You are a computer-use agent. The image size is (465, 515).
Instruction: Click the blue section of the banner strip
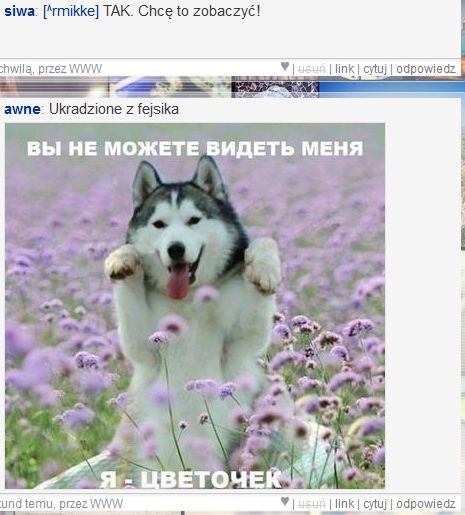click(390, 87)
